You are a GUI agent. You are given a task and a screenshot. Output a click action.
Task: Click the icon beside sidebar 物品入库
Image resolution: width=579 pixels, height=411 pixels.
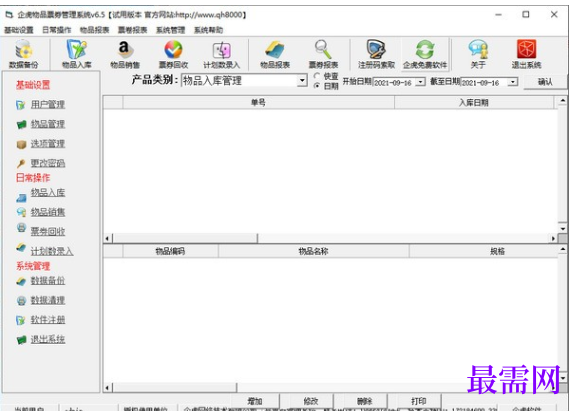(x=21, y=198)
